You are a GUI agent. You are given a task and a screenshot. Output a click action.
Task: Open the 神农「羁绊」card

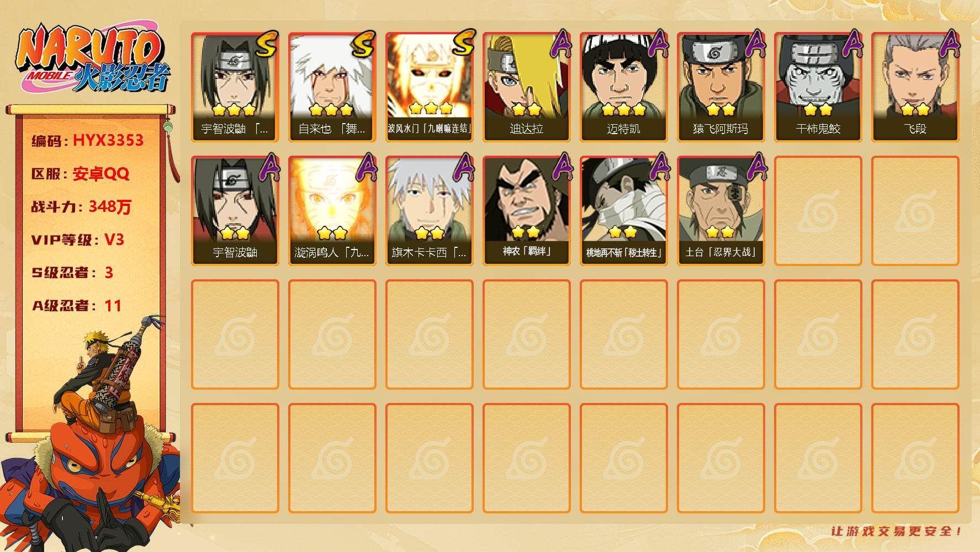526,211
